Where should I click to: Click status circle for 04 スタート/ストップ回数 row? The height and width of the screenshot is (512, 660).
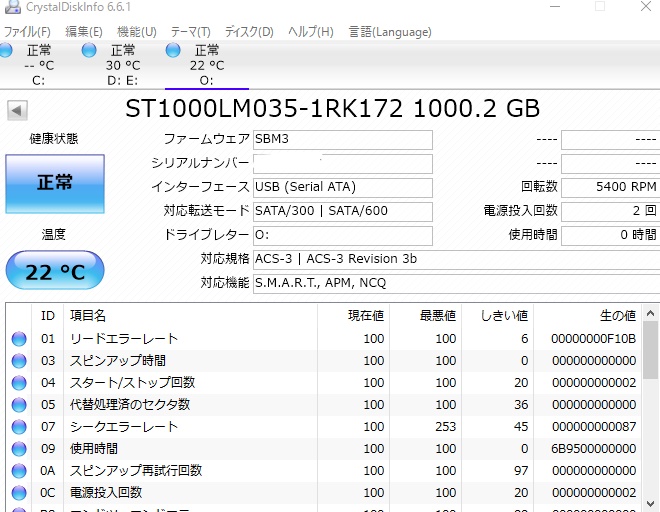pyautogui.click(x=19, y=383)
